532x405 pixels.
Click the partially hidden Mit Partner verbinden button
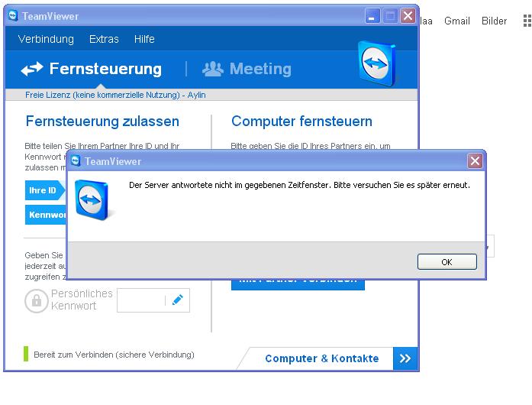298,285
